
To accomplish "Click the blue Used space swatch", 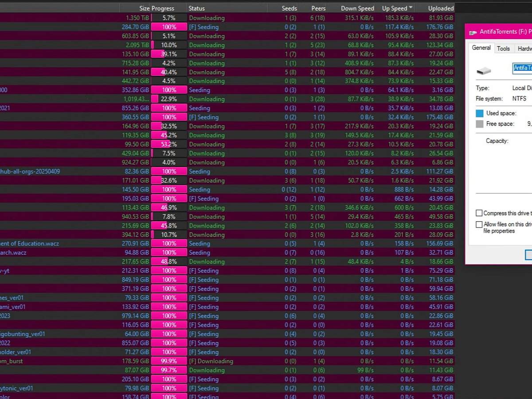I will point(479,113).
